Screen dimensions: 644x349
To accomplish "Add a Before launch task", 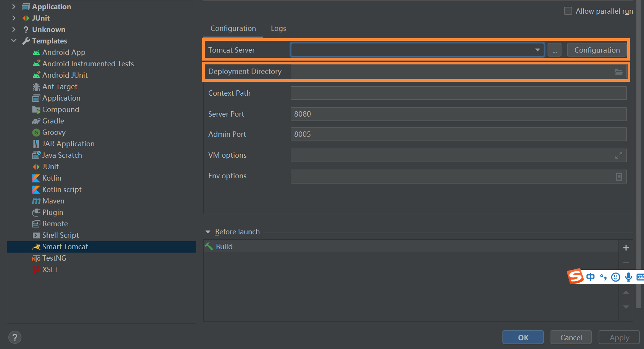I will tap(626, 248).
